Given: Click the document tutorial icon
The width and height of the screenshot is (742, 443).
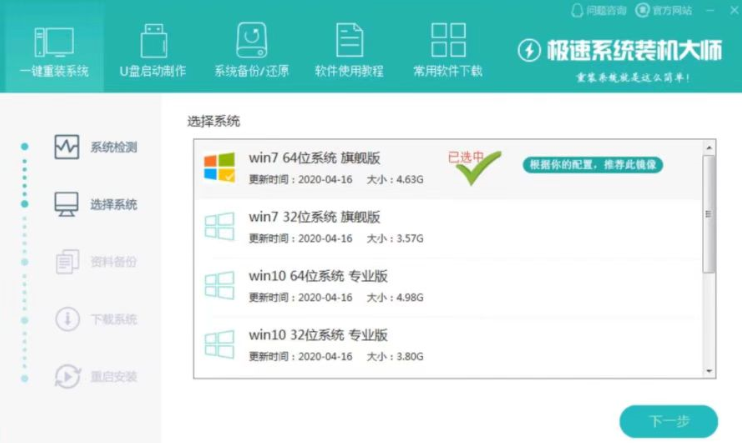Looking at the screenshot, I should tap(350, 40).
